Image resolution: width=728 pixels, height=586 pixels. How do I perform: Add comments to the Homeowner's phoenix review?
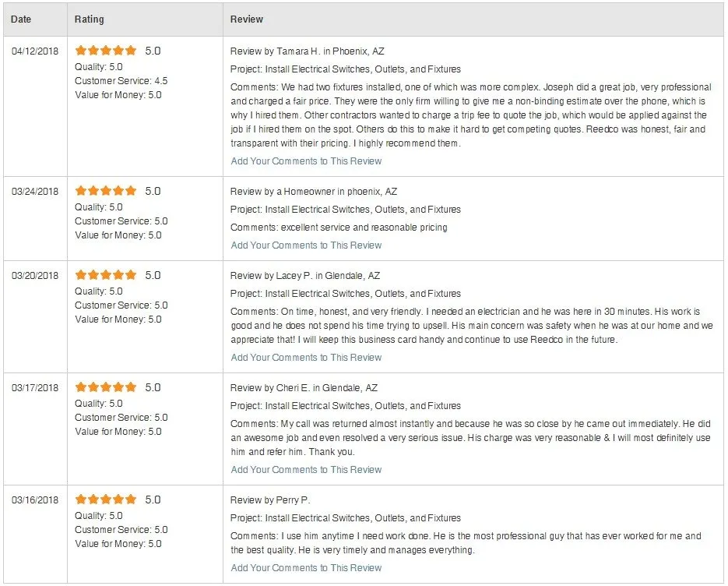[x=306, y=245]
